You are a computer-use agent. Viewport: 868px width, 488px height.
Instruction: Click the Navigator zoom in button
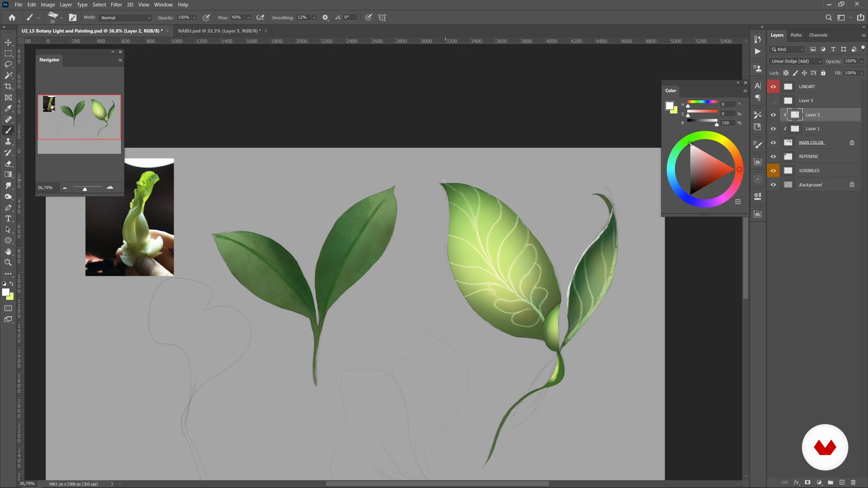[110, 188]
